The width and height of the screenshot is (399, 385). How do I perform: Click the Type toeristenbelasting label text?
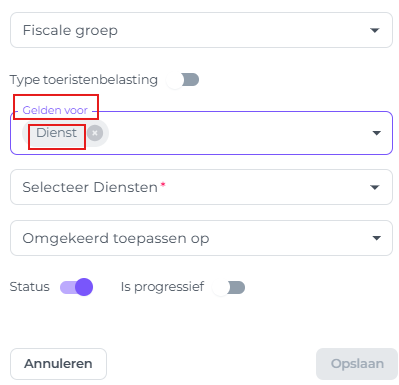pos(84,80)
